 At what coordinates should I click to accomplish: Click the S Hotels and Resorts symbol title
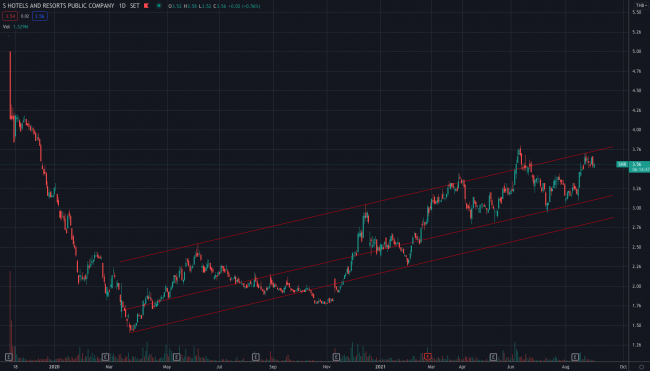[58, 6]
